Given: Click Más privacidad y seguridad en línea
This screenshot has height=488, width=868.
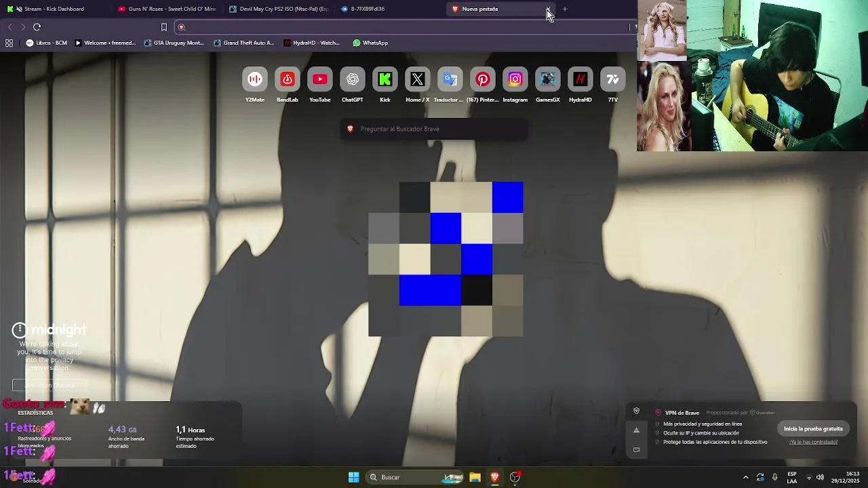Looking at the screenshot, I should pos(703,424).
